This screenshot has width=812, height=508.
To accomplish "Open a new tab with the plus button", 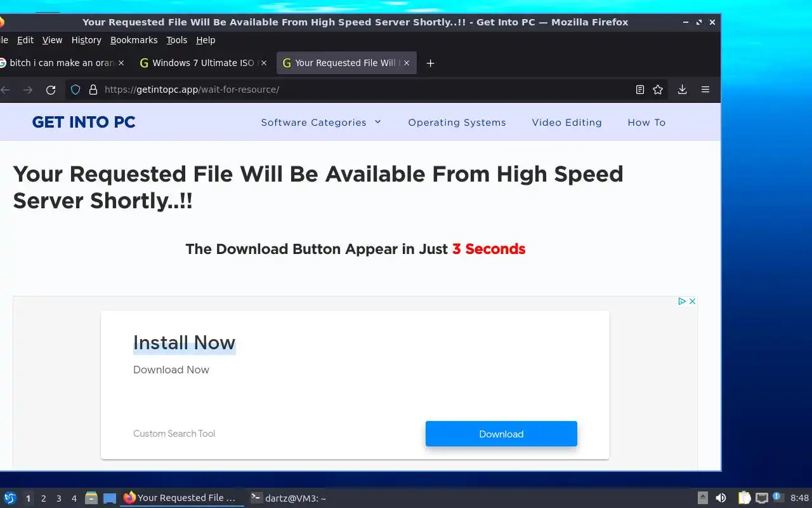I will point(430,63).
